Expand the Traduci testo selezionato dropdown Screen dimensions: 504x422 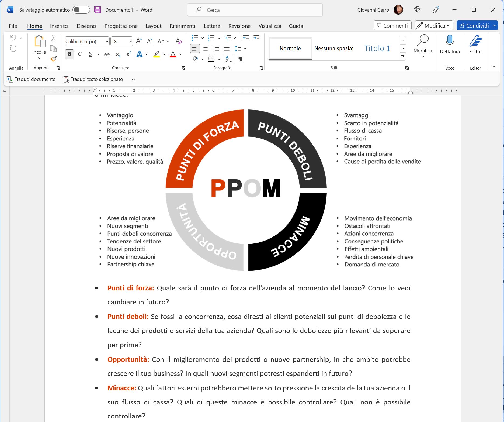tap(133, 79)
